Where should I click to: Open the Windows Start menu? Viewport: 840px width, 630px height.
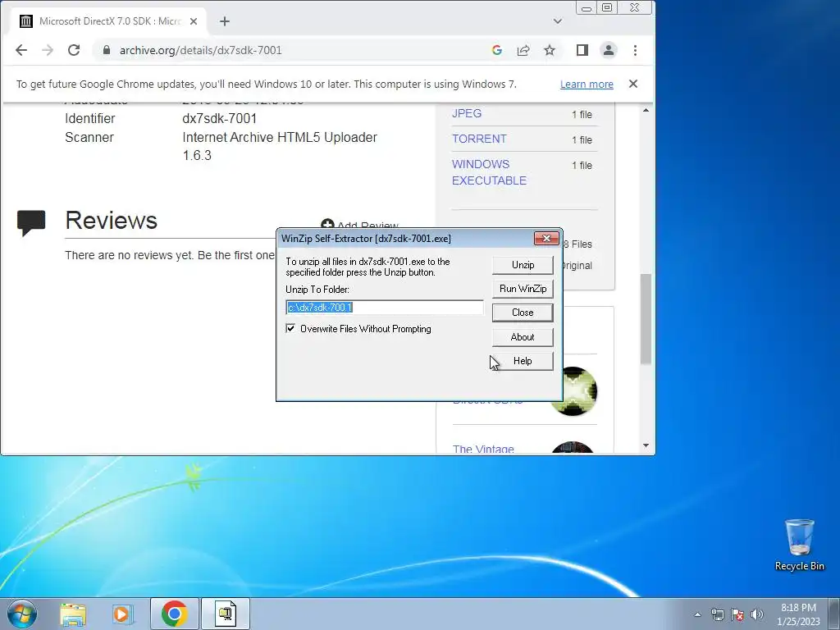point(22,614)
